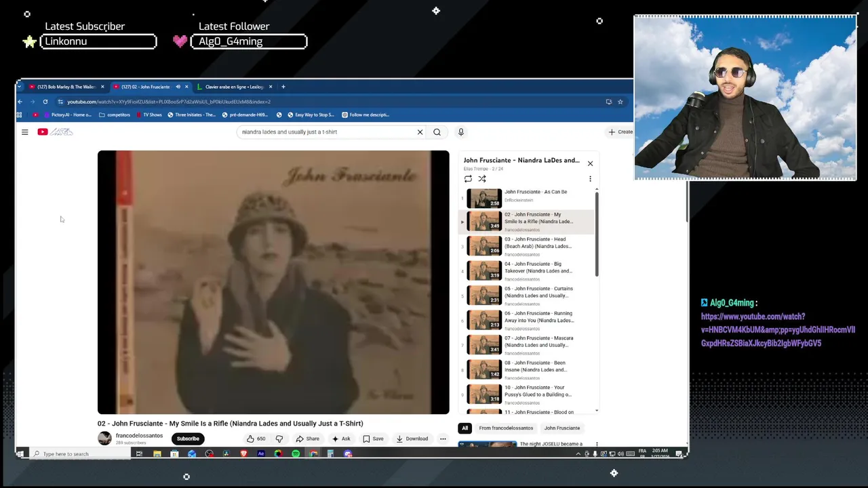Share the current video
Viewport: 868px width, 488px height.
307,439
